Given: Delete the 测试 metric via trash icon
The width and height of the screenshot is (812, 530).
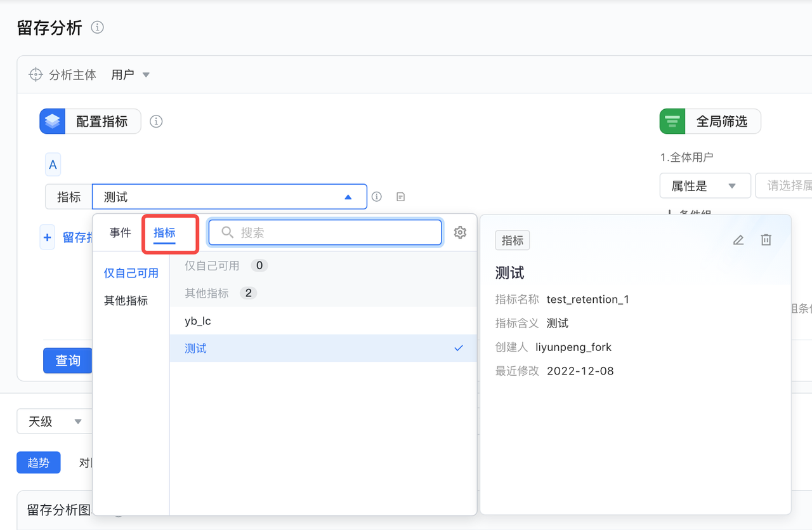Looking at the screenshot, I should point(766,240).
